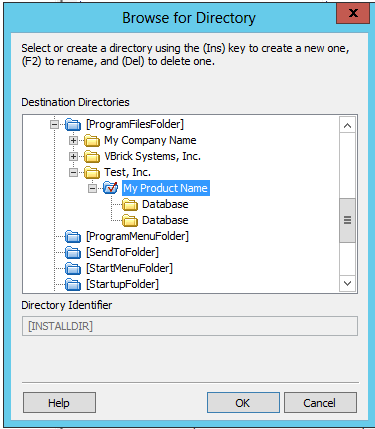Dismiss dialog with the Cancel button
375x429 pixels.
tap(320, 403)
